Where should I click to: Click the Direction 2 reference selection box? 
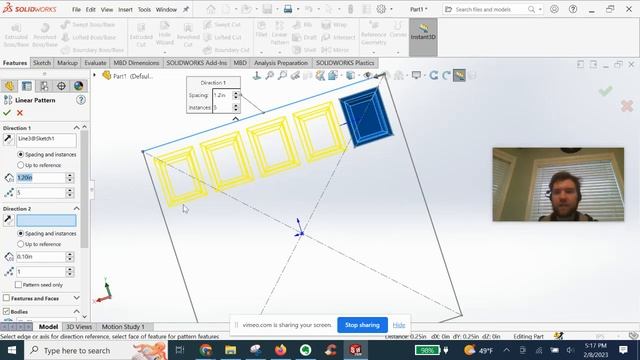tap(46, 220)
